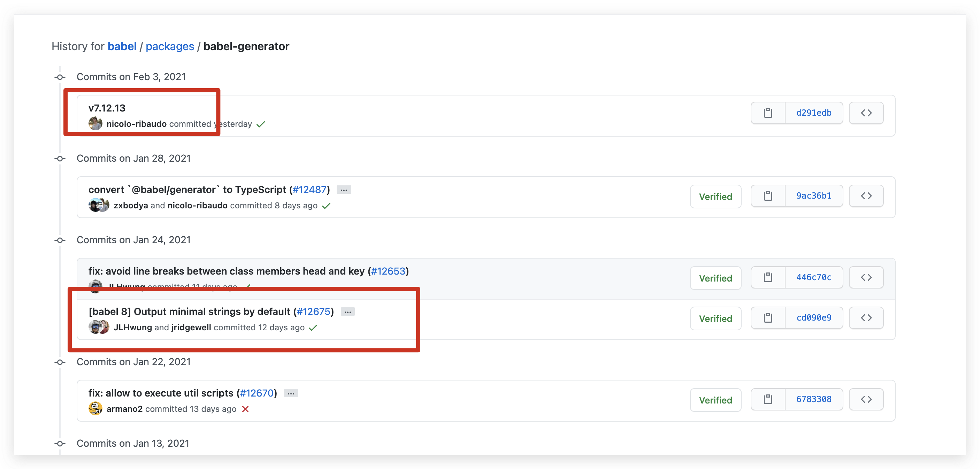Open the babel repository breadcrumb link
The height and width of the screenshot is (469, 980).
[x=122, y=46]
